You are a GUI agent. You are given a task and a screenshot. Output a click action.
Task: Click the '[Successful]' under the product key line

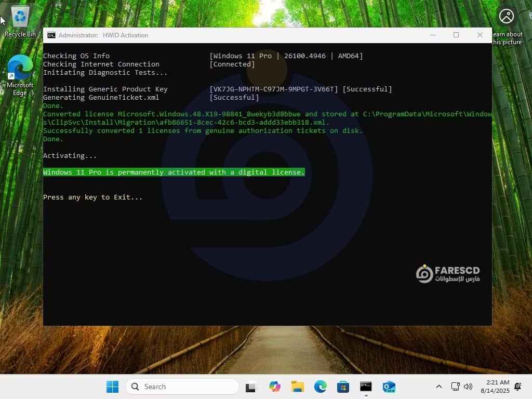(x=234, y=97)
